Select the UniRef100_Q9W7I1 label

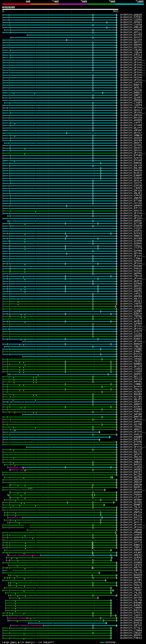[x=131, y=95]
